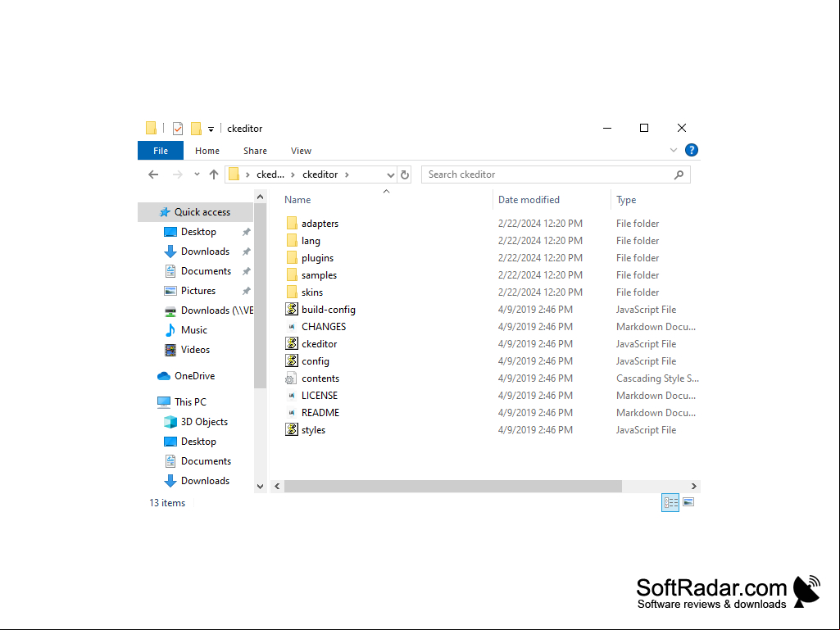Select This PC in the navigation pane

[x=189, y=401]
